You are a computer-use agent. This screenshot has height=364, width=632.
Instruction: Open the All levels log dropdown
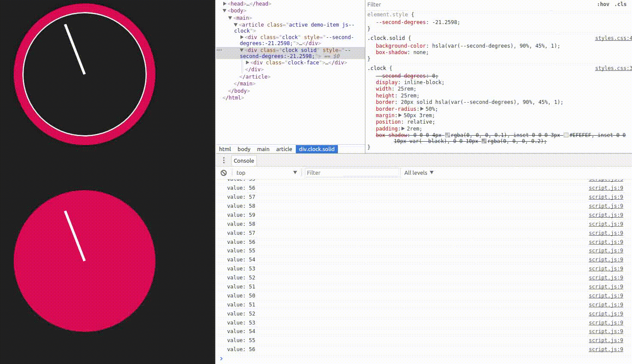click(x=419, y=173)
